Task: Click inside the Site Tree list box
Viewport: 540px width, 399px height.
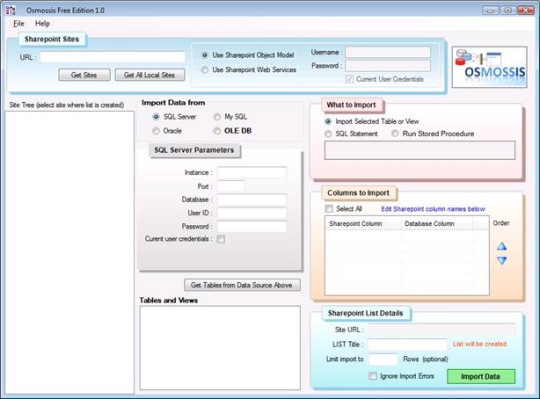Action: [x=70, y=252]
